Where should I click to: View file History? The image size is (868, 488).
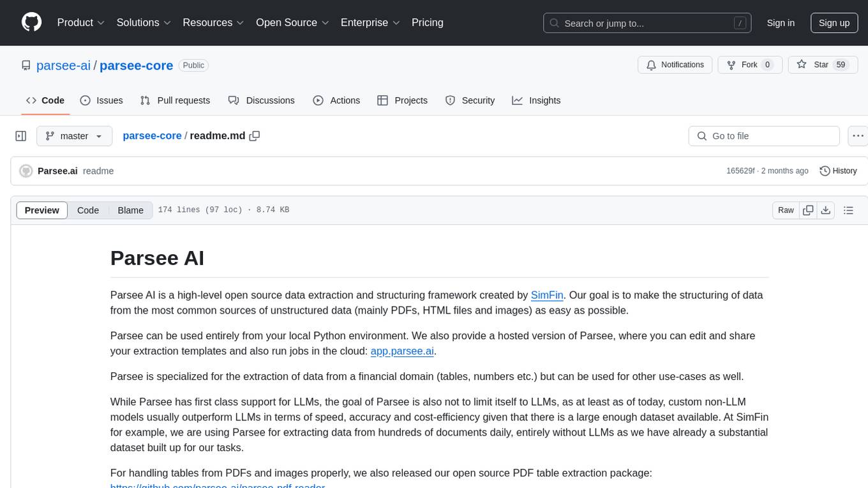(x=838, y=171)
